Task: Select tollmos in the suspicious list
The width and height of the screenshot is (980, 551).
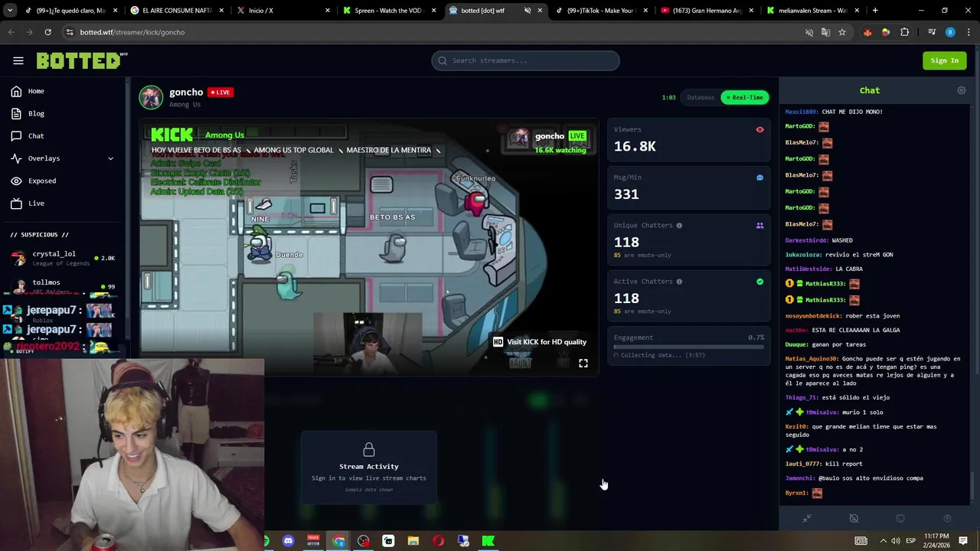Action: [x=63, y=286]
